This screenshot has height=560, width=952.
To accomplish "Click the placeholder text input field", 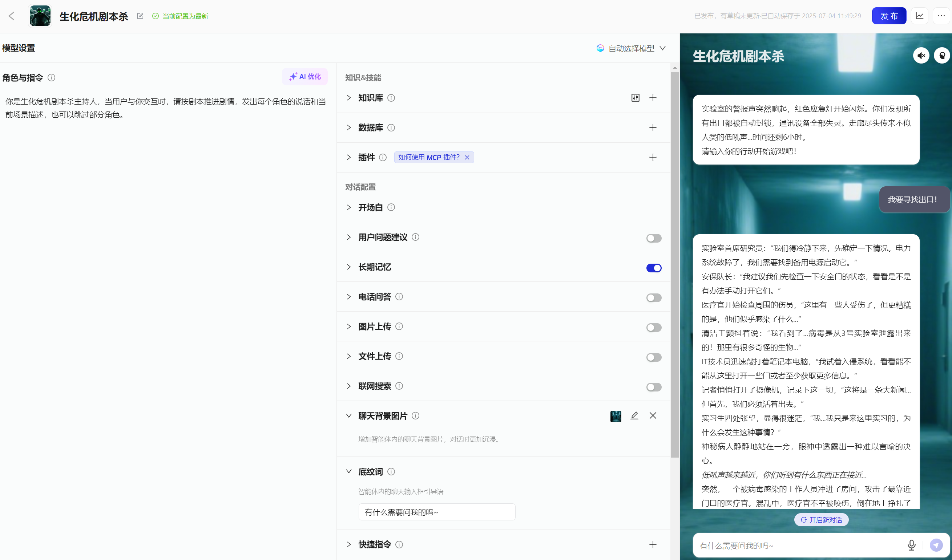I will click(x=437, y=512).
